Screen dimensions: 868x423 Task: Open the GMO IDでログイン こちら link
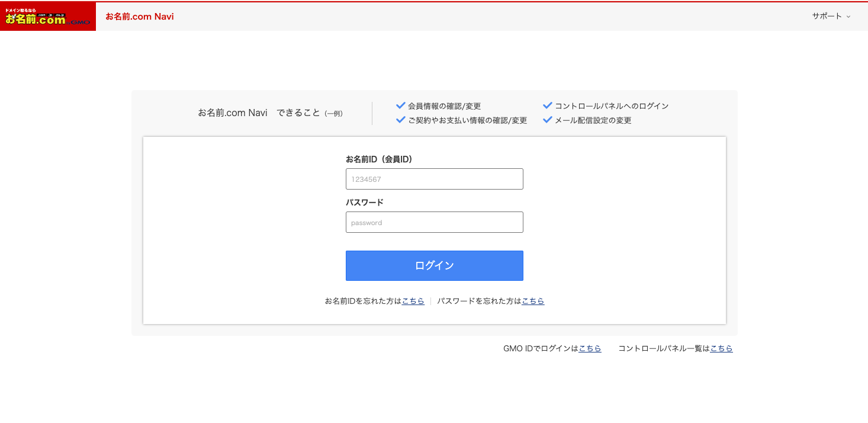click(x=590, y=348)
